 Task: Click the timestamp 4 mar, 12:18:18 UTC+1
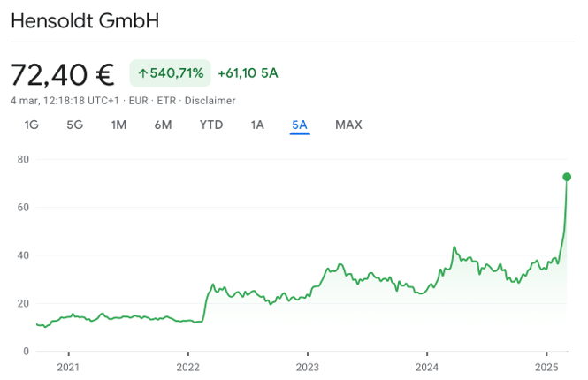coord(65,101)
